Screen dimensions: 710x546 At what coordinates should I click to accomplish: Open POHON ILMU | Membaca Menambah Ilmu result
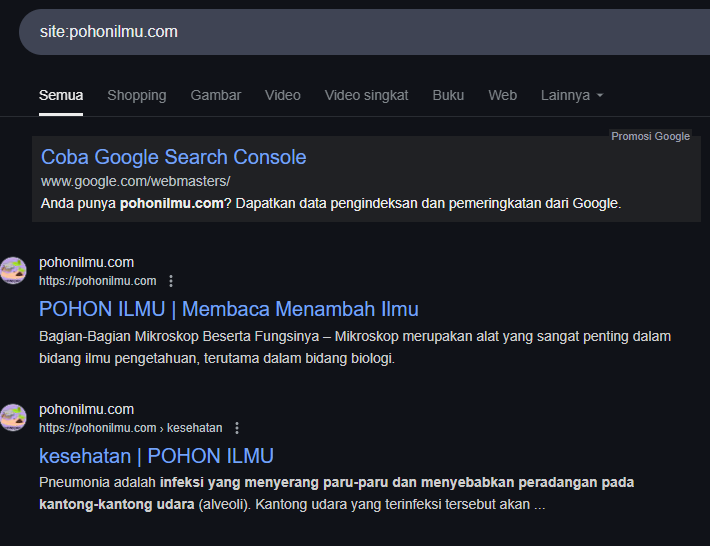point(229,309)
